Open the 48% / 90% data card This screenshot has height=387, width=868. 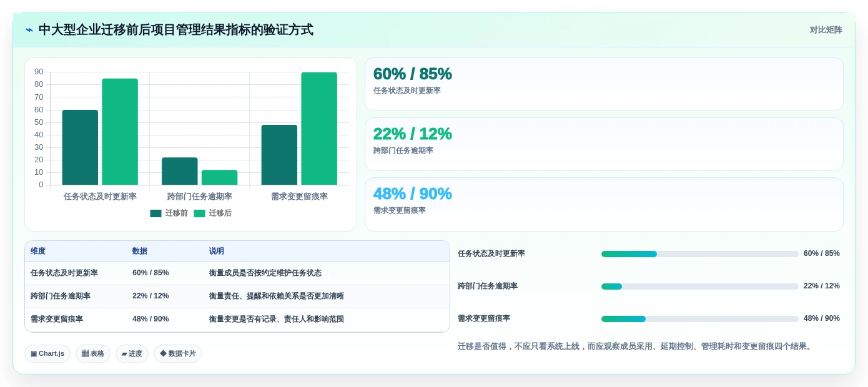click(604, 204)
